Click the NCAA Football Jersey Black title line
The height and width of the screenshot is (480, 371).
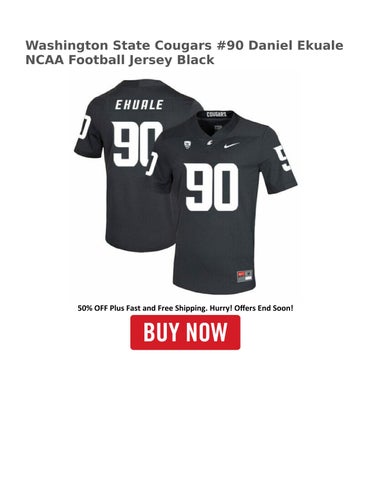[120, 60]
